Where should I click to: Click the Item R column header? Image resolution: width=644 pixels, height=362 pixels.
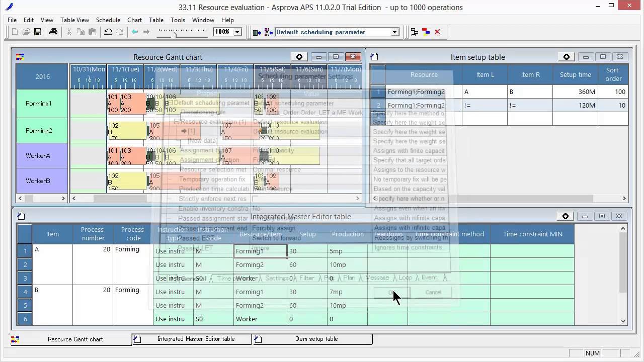coord(530,74)
